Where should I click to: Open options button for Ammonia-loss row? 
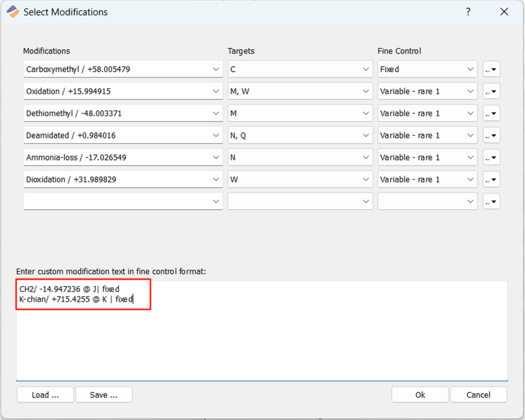(491, 157)
